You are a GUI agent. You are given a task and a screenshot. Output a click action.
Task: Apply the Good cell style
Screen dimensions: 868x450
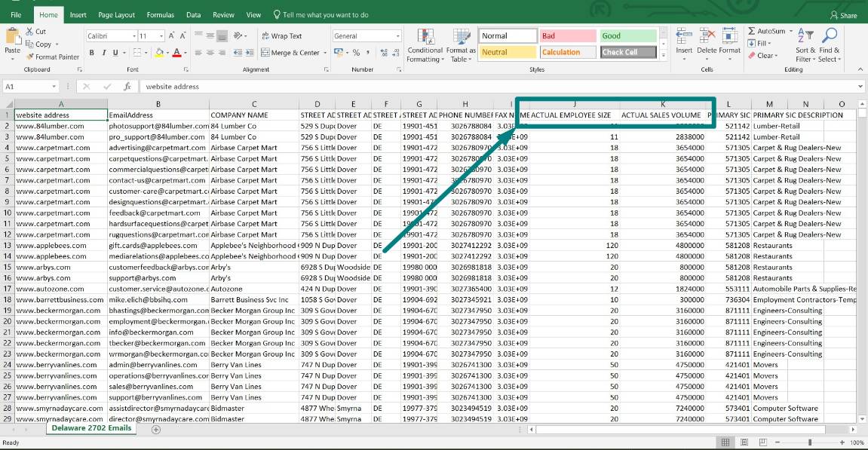coord(628,36)
